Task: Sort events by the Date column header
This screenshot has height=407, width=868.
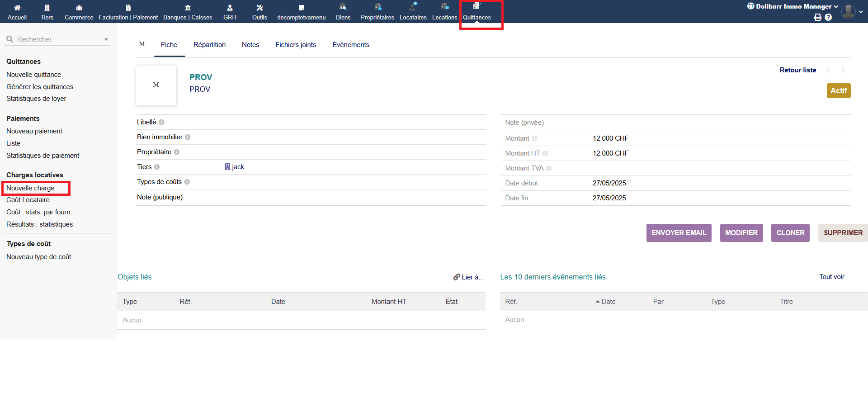Action: coord(608,302)
